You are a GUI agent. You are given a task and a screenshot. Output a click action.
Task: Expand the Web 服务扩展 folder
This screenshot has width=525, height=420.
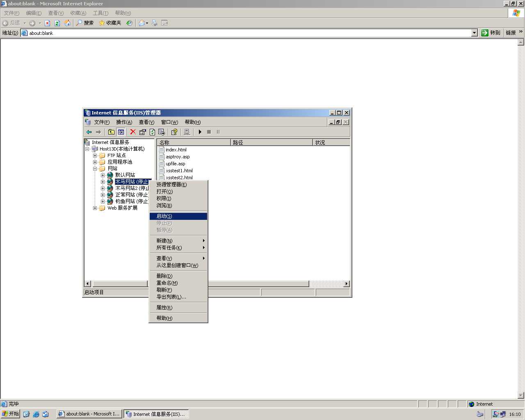click(x=95, y=208)
